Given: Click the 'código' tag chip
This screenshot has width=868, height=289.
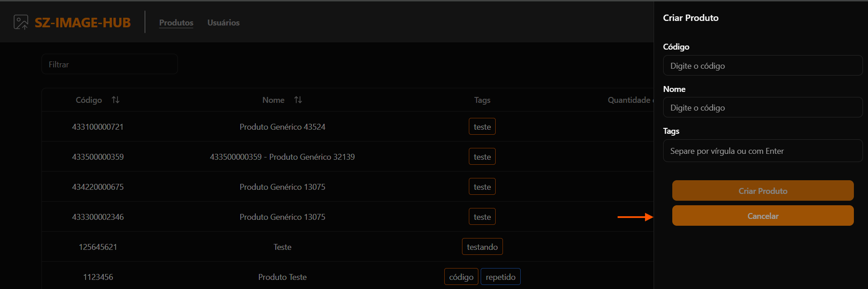Looking at the screenshot, I should 461,277.
